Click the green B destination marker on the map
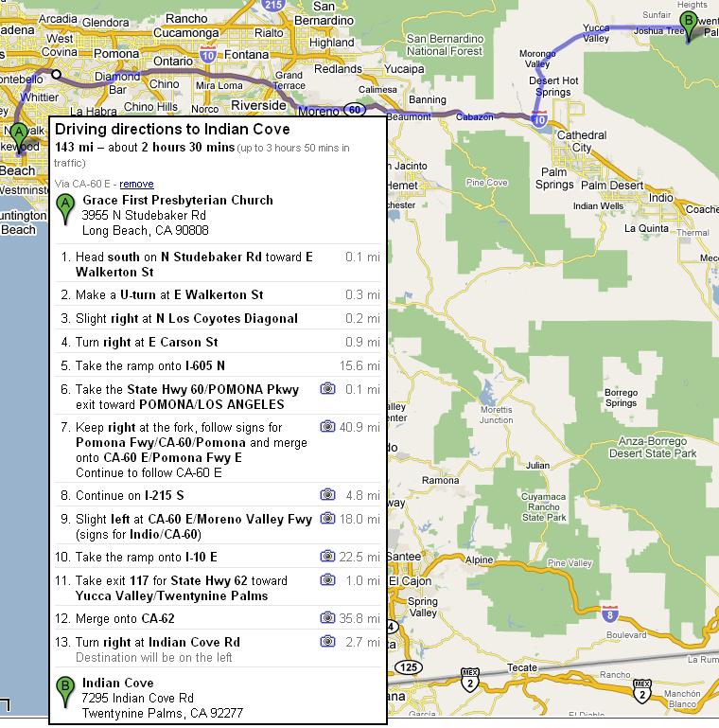The width and height of the screenshot is (719, 728). 689,27
